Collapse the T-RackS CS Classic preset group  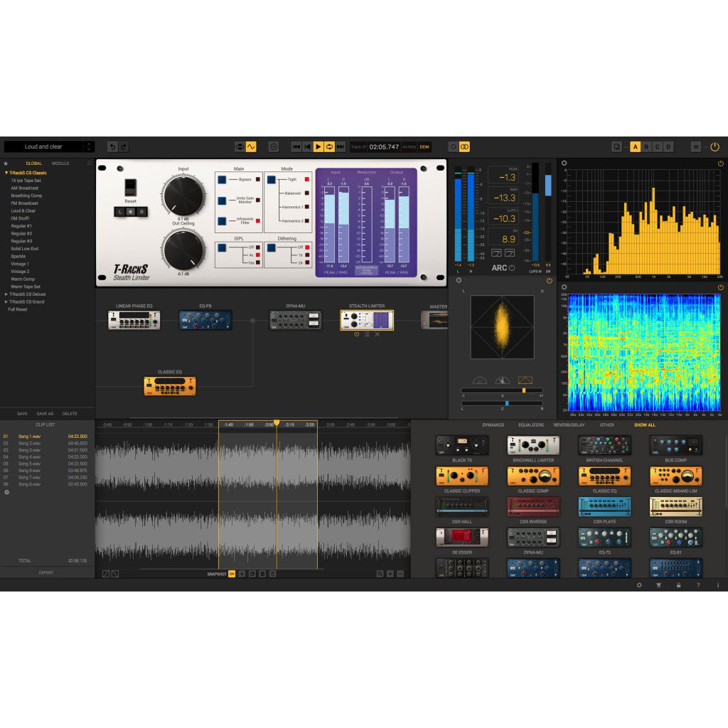pos(7,172)
